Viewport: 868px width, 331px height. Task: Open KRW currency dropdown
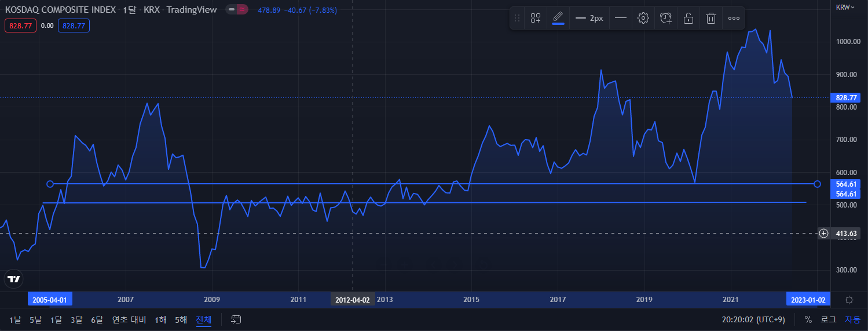[845, 7]
